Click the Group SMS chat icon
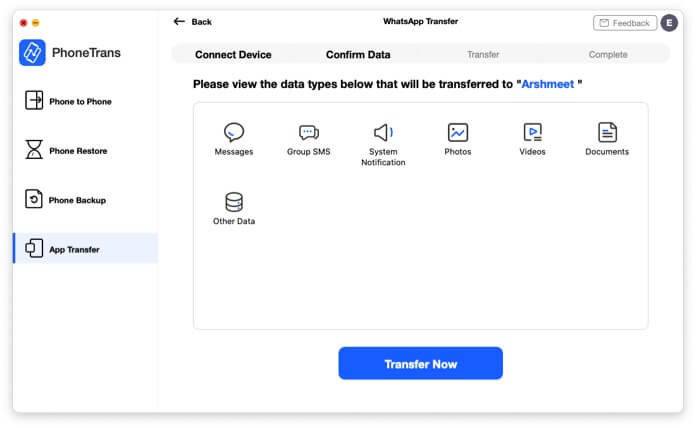 pos(308,132)
